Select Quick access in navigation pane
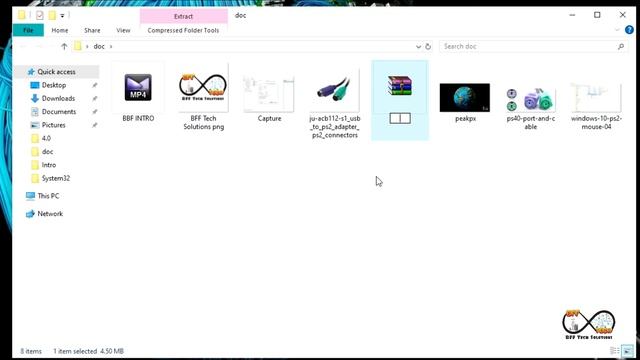This screenshot has width=640, height=360. (56, 72)
